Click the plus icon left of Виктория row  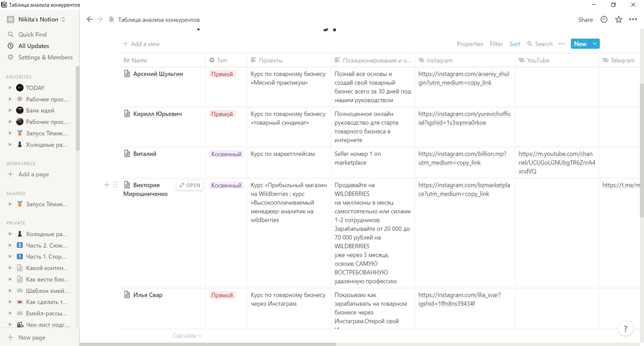click(x=106, y=185)
